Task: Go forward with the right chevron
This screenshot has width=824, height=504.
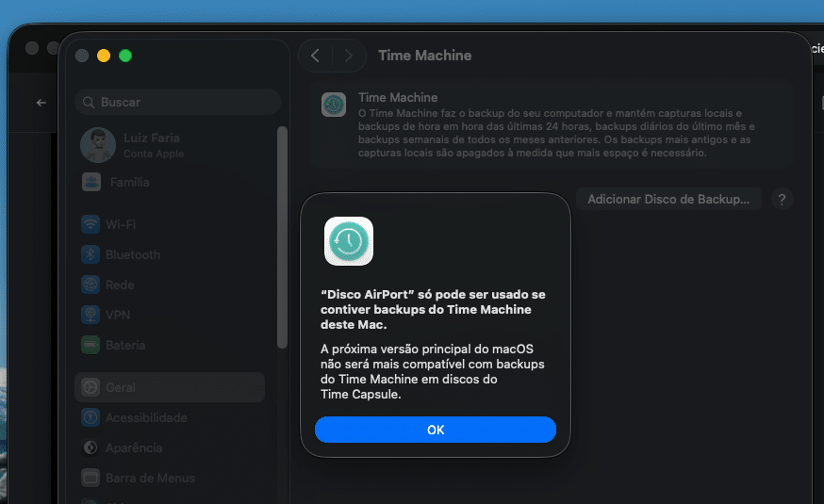Action: [x=348, y=56]
